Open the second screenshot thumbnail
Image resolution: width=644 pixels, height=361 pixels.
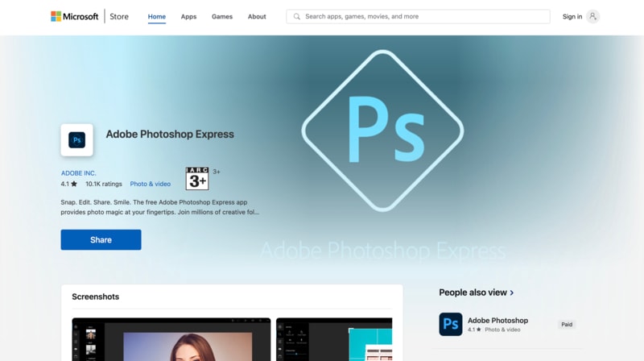tap(334, 339)
